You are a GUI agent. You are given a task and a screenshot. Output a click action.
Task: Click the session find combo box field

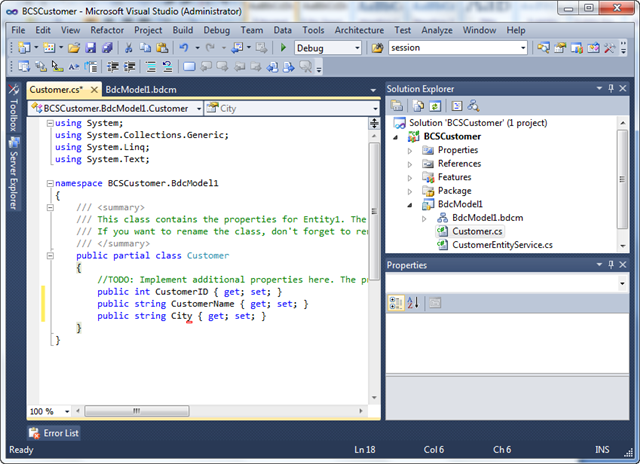click(450, 48)
